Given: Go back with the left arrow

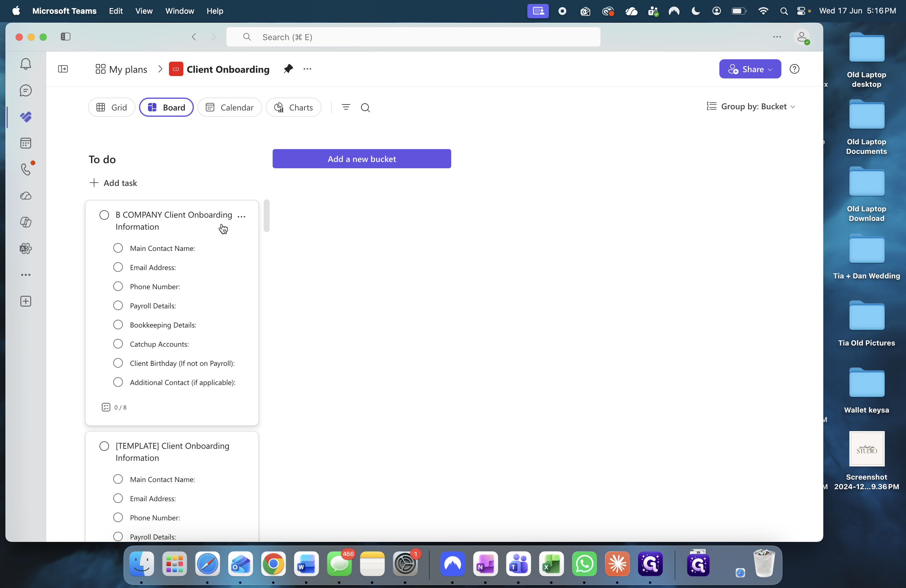Looking at the screenshot, I should pyautogui.click(x=194, y=37).
